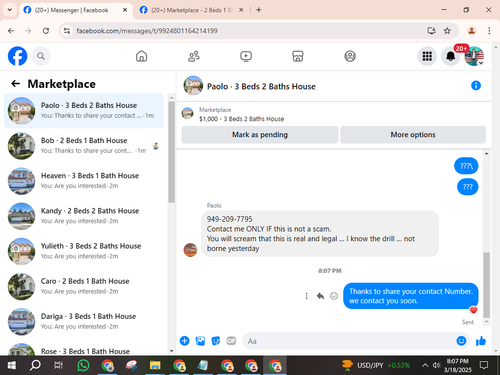Click the address bar URL
The width and height of the screenshot is (500, 375).
click(147, 31)
